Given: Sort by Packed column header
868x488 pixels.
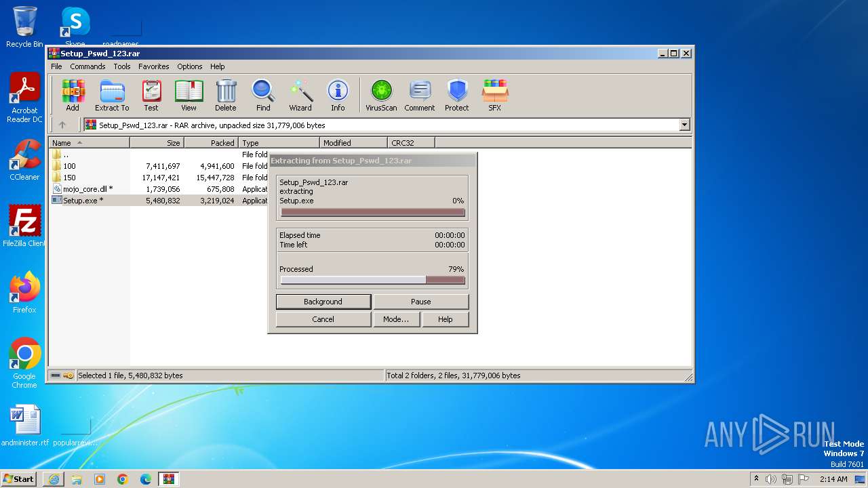Looking at the screenshot, I should (x=211, y=143).
